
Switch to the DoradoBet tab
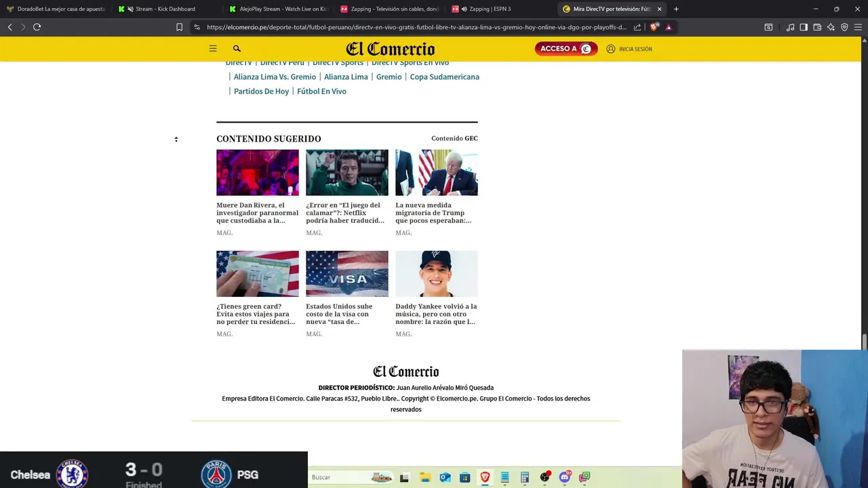(56, 9)
